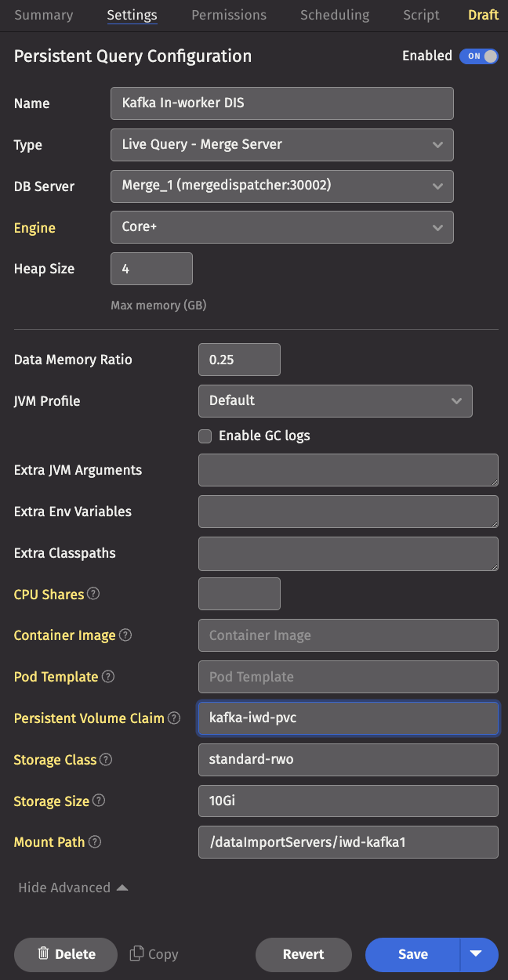Expand the JVM Profile dropdown

[x=336, y=401]
